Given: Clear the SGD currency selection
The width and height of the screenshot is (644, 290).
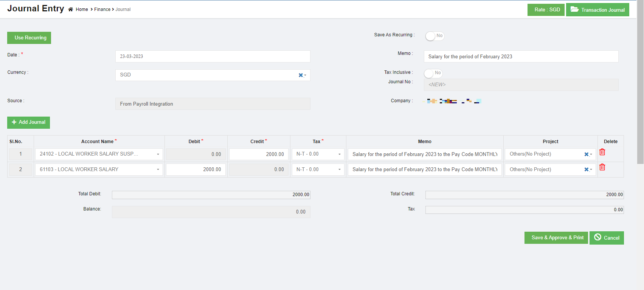Looking at the screenshot, I should (x=301, y=75).
